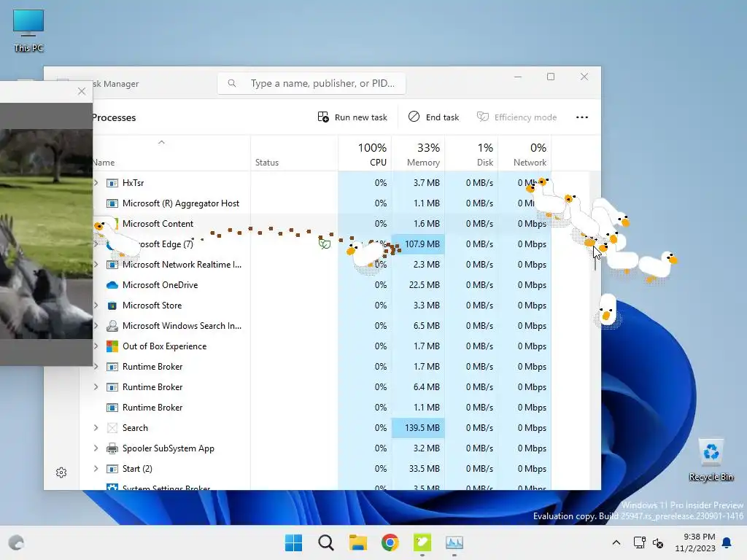Click the efficiency leaf icon on Edge row
Screen dimensions: 747x560
[x=325, y=244]
